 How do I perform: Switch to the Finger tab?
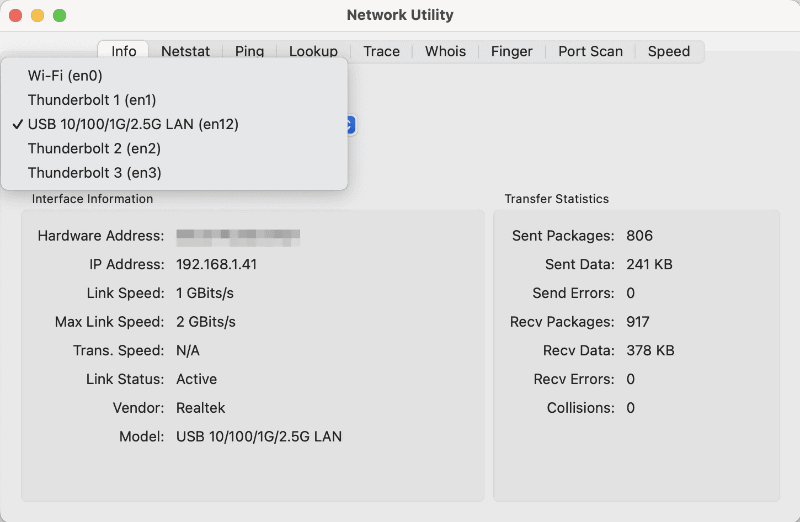click(511, 51)
